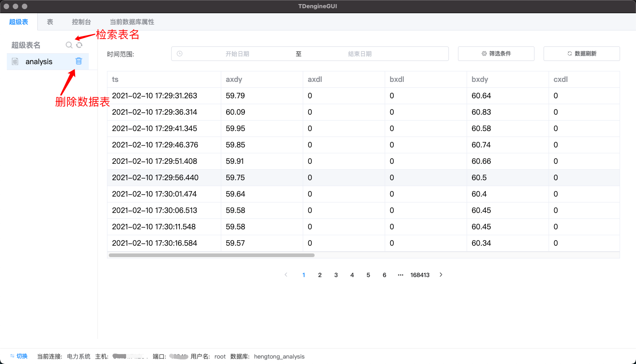The height and width of the screenshot is (364, 636).
Task: Click bxdy value 60.64
Action: point(481,96)
